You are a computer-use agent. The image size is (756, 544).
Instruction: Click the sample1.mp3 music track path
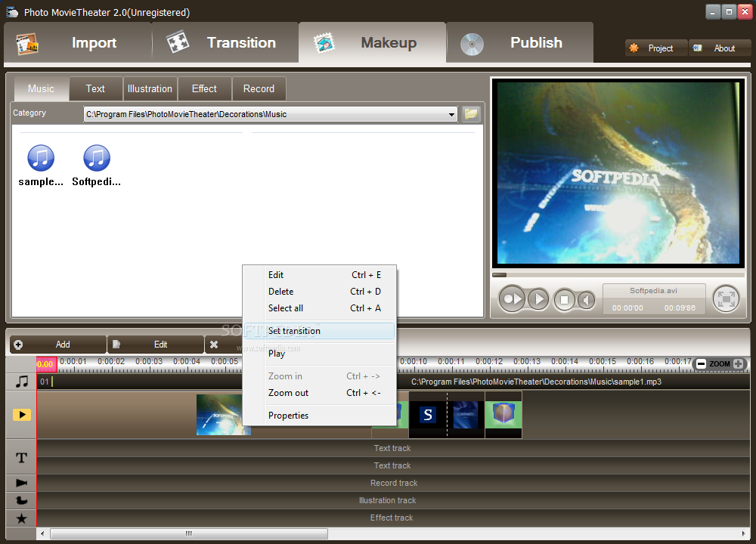(x=536, y=382)
